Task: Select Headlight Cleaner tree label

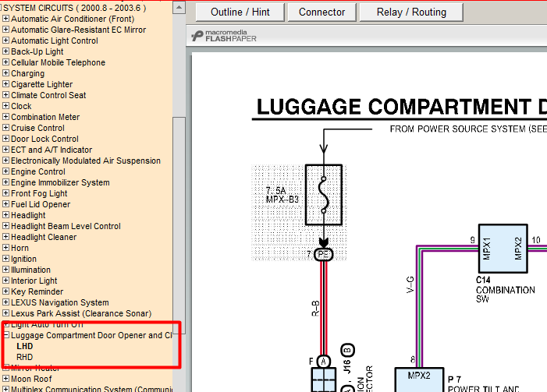Action: [44, 237]
